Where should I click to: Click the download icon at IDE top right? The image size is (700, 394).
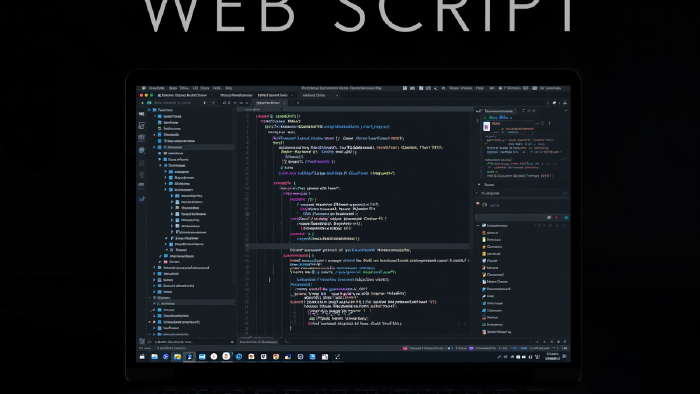tap(565, 103)
